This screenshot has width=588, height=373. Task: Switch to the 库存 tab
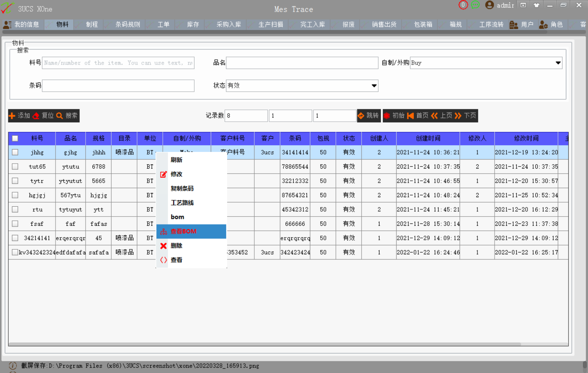tap(190, 25)
